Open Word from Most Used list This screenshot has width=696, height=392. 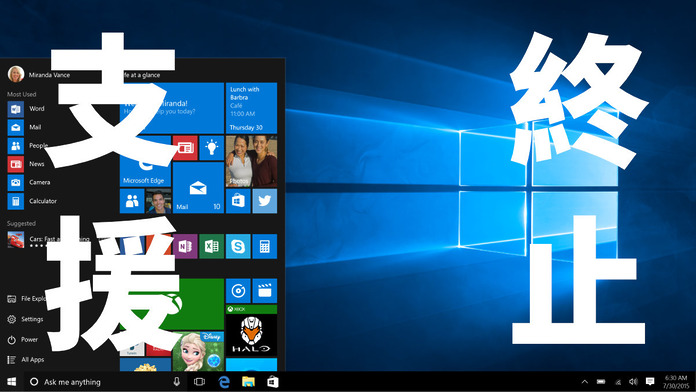click(x=26, y=109)
